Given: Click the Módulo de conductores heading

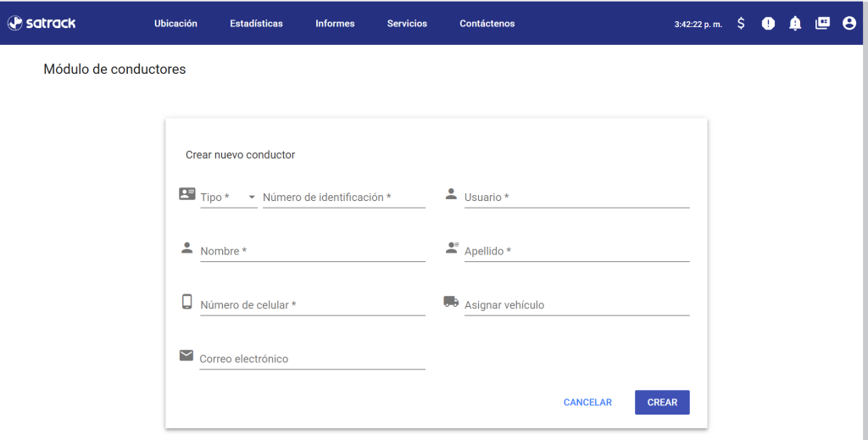Looking at the screenshot, I should coord(114,70).
